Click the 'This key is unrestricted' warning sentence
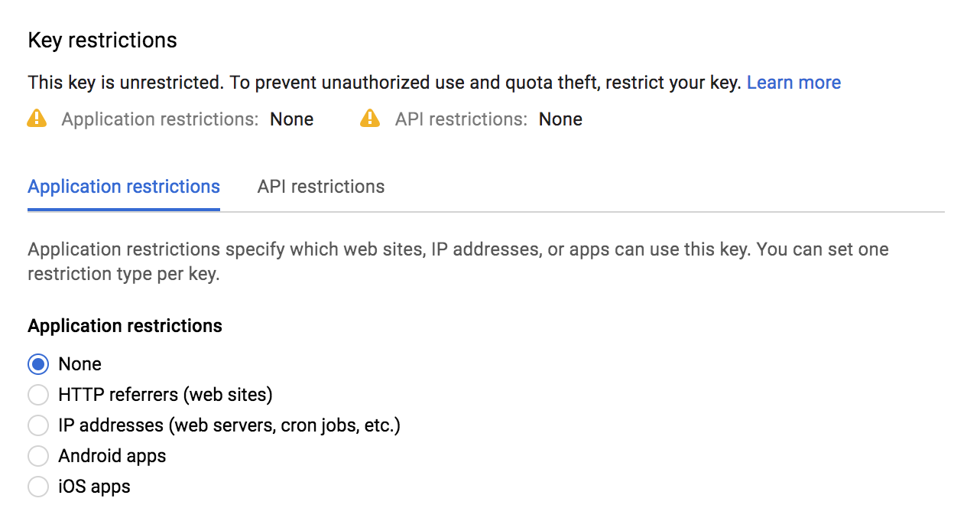Viewport: 980px width, 531px height. coord(384,83)
